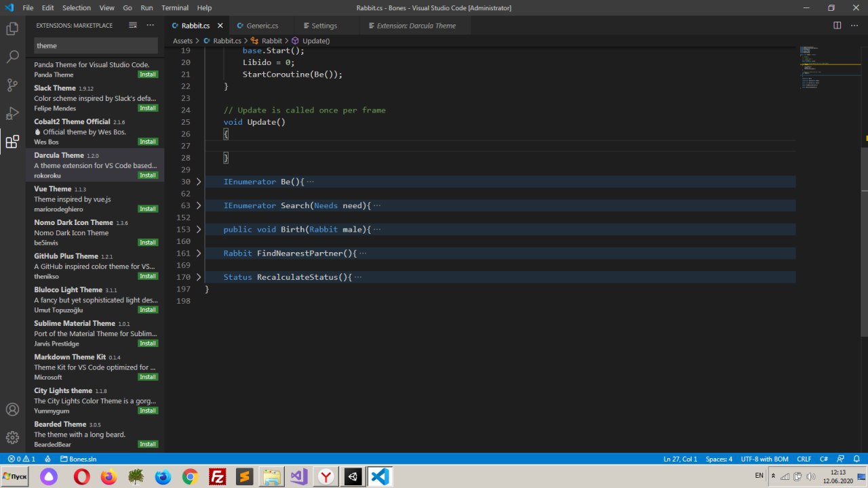
Task: Open the Terminal menu
Action: [x=175, y=7]
